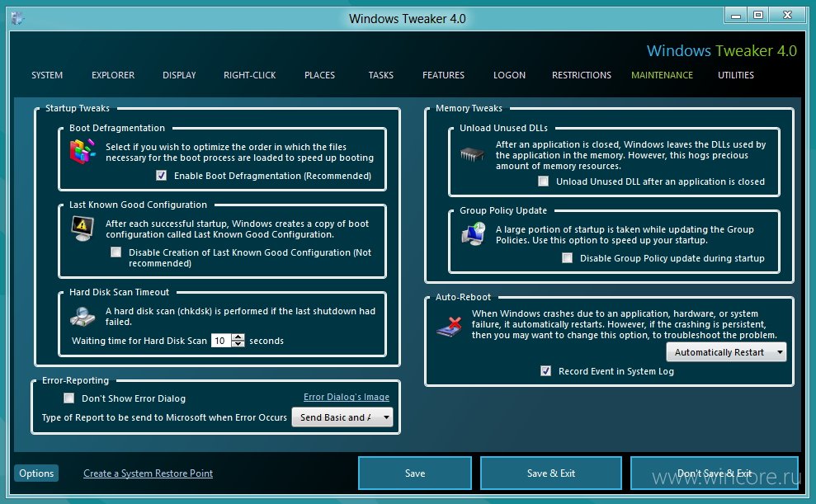Select the MAINTENANCE tab

point(662,75)
